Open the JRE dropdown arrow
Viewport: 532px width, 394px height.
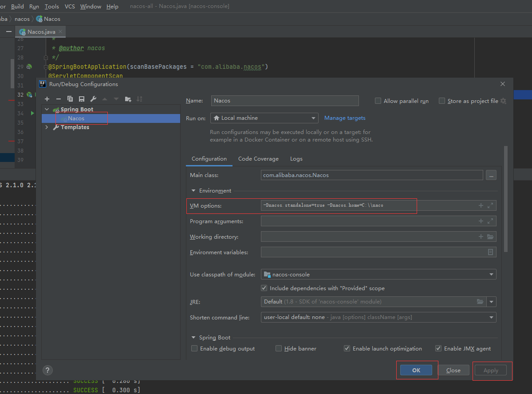click(x=491, y=302)
